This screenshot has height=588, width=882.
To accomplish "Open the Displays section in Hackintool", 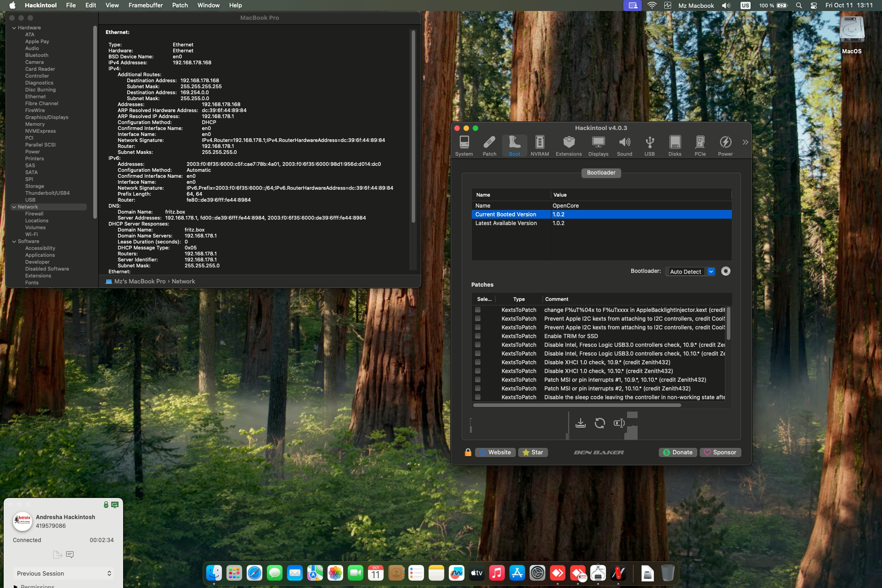I will 598,146.
